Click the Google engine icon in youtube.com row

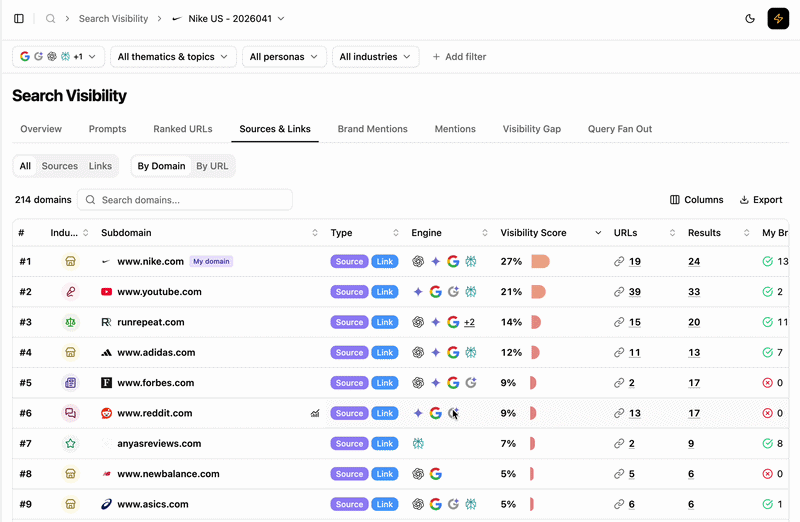coord(435,292)
